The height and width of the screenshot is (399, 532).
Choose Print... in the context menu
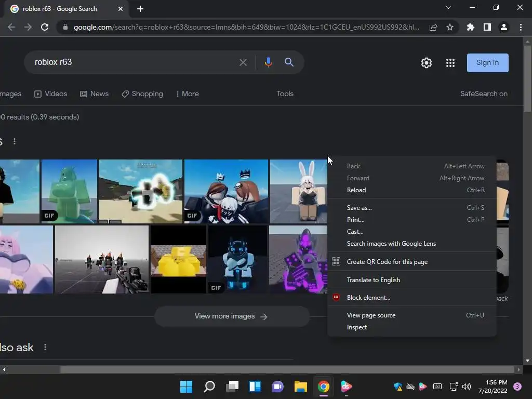(x=412, y=220)
